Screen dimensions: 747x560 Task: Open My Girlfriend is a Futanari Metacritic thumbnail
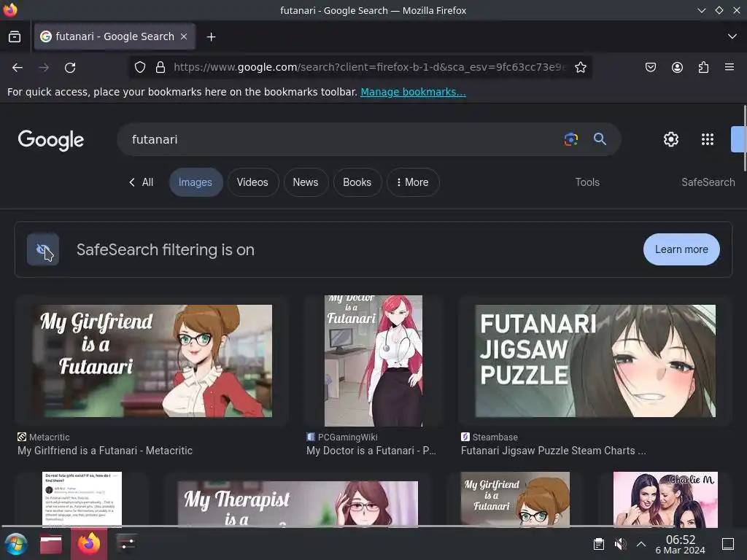152,361
